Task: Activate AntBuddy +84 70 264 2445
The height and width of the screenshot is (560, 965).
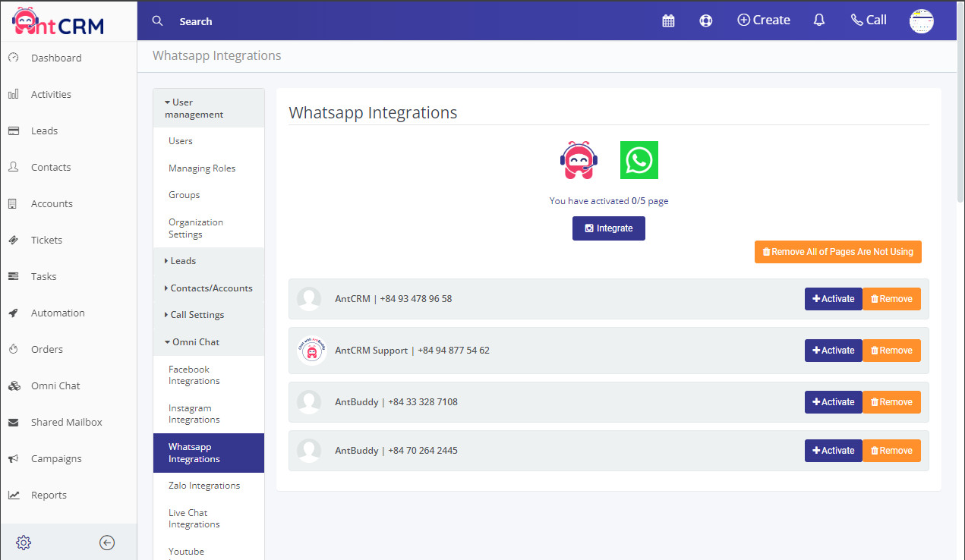Action: 834,451
